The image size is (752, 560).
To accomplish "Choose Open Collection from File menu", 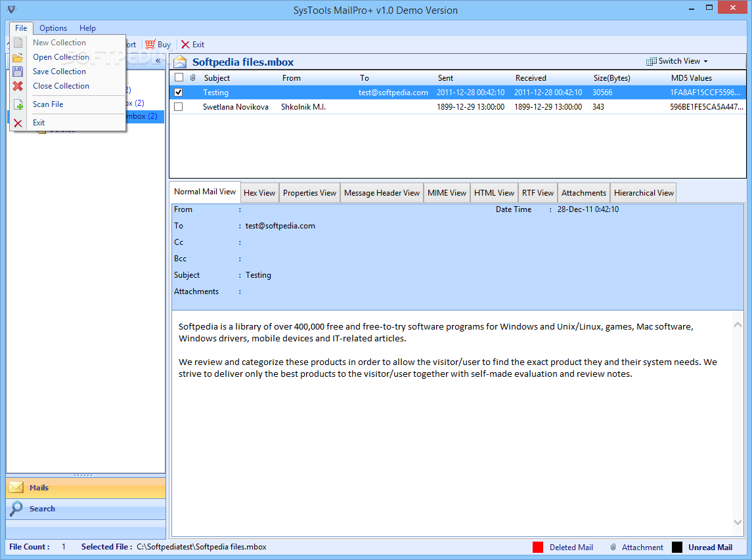I will (61, 57).
